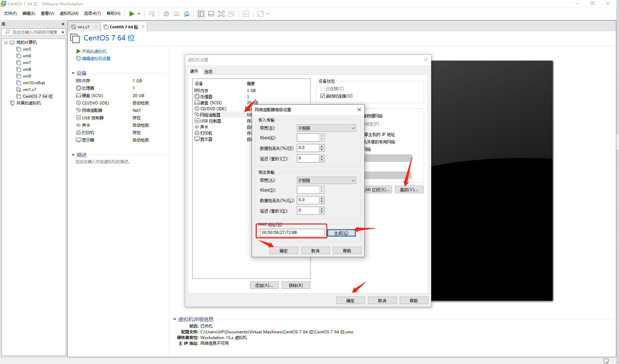Image resolution: width=619 pixels, height=364 pixels.
Task: Click 取消 in the advanced settings dialog
Action: pos(315,251)
